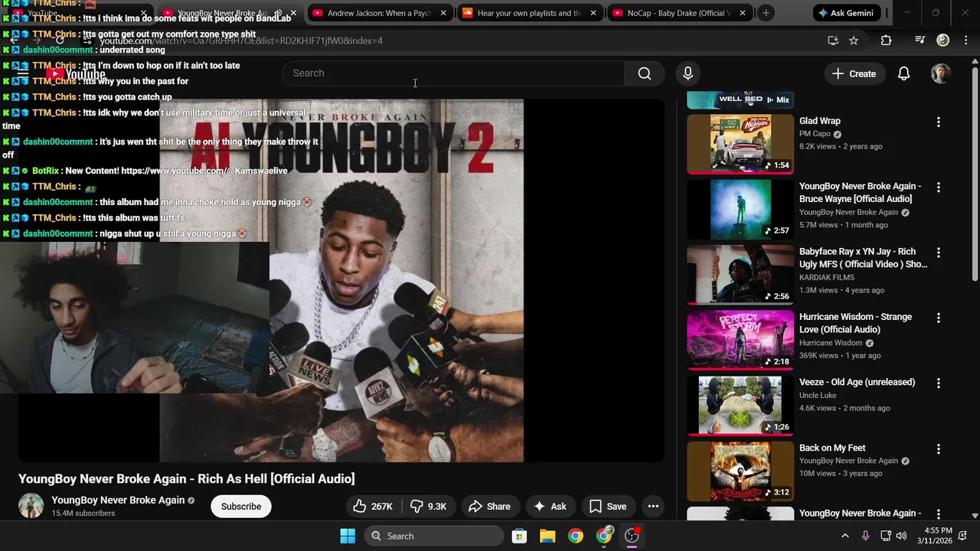
Task: Play the Rich Ugly MFS thumbnail
Action: [740, 275]
